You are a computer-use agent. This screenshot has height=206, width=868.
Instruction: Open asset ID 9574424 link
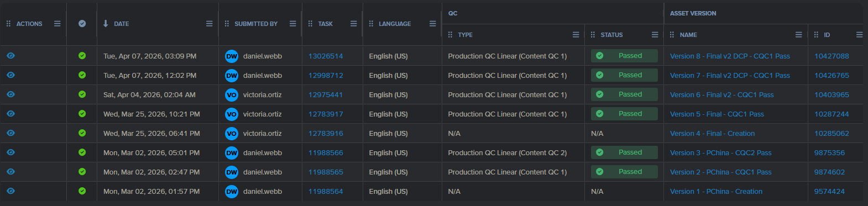pyautogui.click(x=829, y=192)
